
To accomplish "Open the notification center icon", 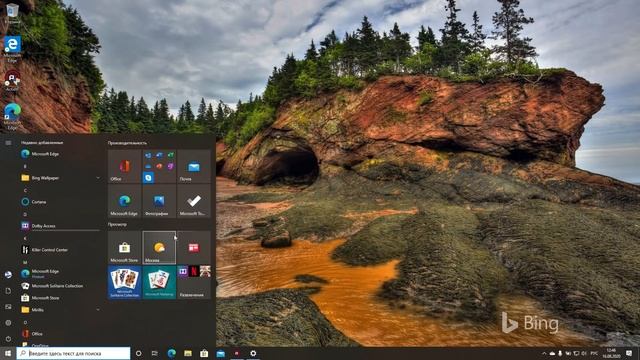I will tap(629, 353).
